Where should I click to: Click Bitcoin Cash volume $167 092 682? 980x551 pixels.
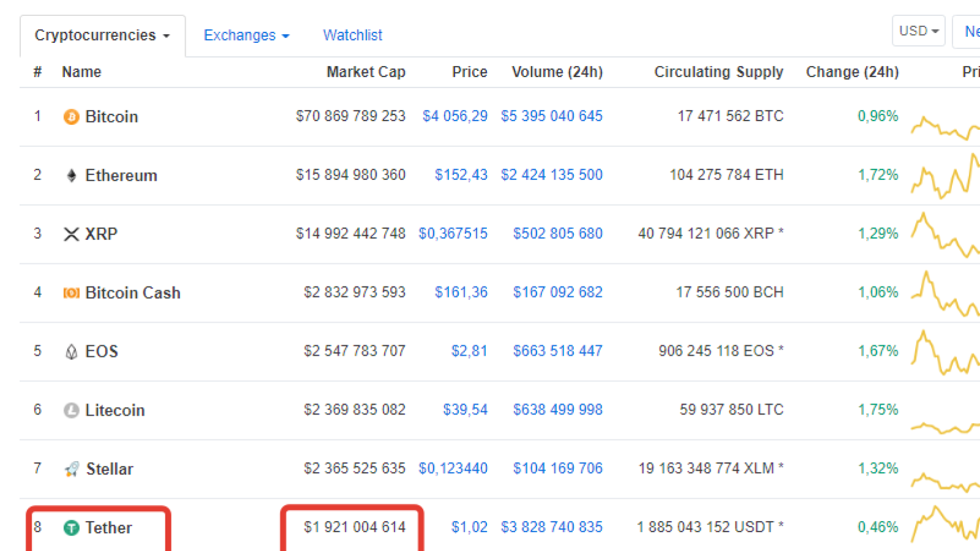pyautogui.click(x=558, y=293)
